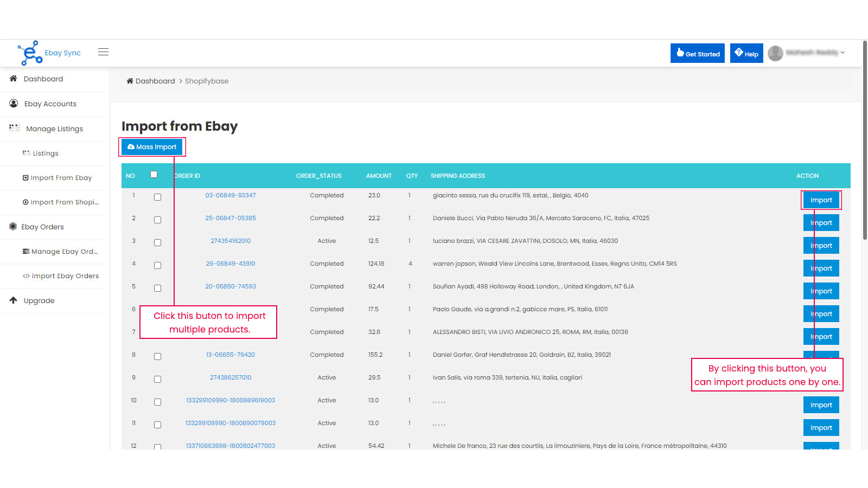
Task: Open Upgrade in the sidebar
Action: point(39,300)
